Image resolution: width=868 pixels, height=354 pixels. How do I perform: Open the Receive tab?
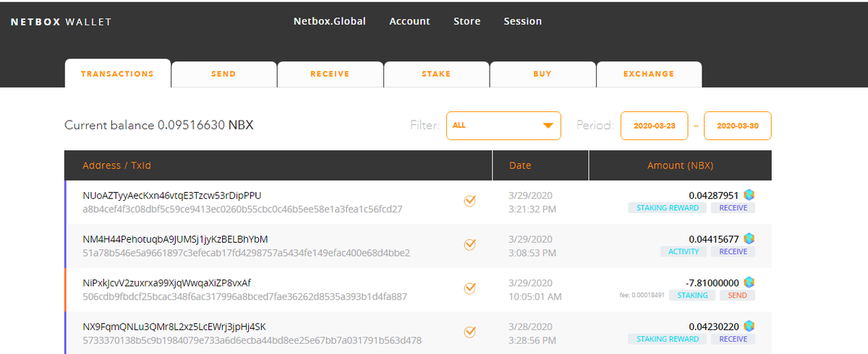coord(330,74)
